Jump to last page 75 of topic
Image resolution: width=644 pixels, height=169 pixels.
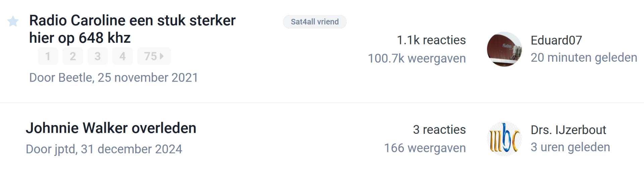pos(154,56)
